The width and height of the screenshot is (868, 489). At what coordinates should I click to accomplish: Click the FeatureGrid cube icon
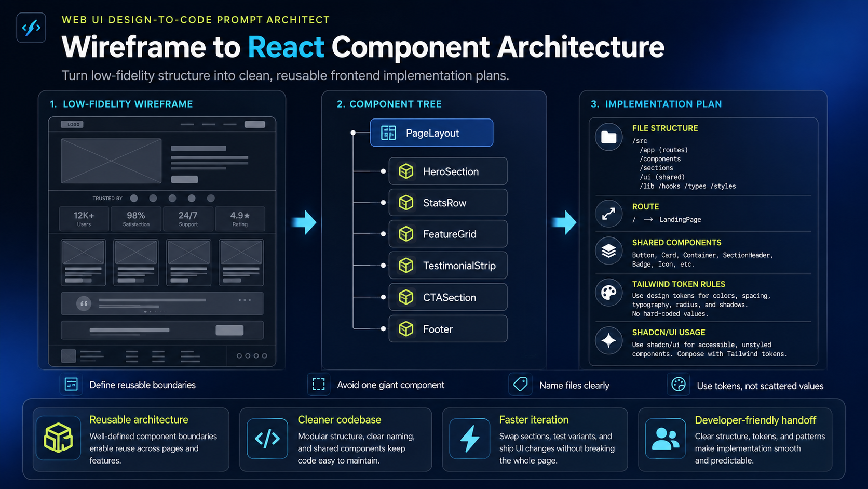click(x=406, y=234)
